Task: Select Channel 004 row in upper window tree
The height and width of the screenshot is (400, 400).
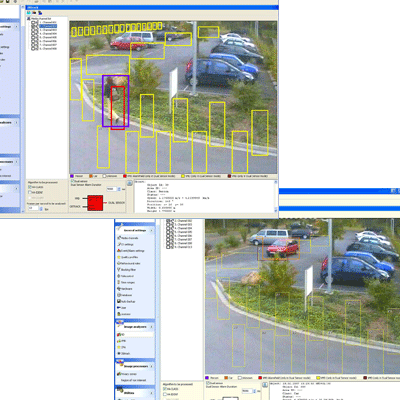Action: [48, 34]
